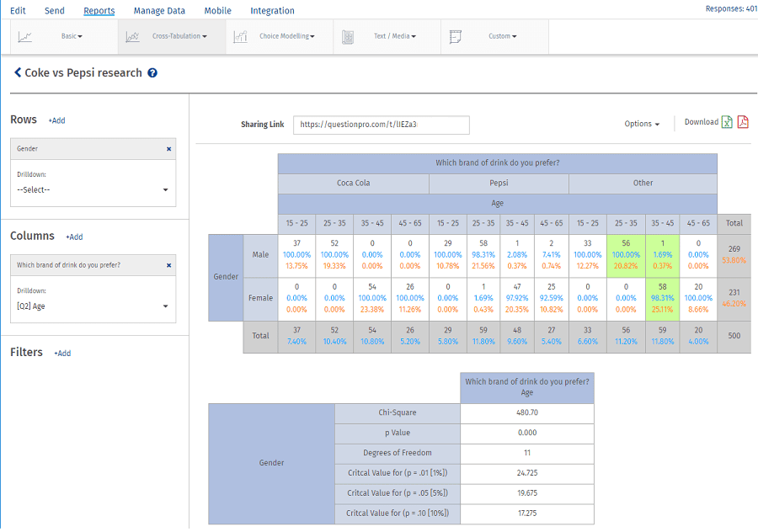Viewport: 758px width, 532px height.
Task: Click the Which brand of drink table header
Action: tap(498, 163)
